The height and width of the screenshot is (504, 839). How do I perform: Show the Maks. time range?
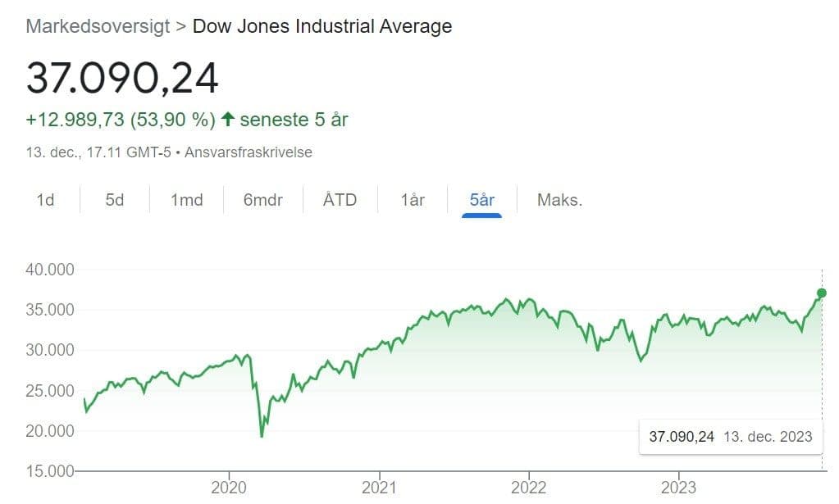pyautogui.click(x=559, y=199)
